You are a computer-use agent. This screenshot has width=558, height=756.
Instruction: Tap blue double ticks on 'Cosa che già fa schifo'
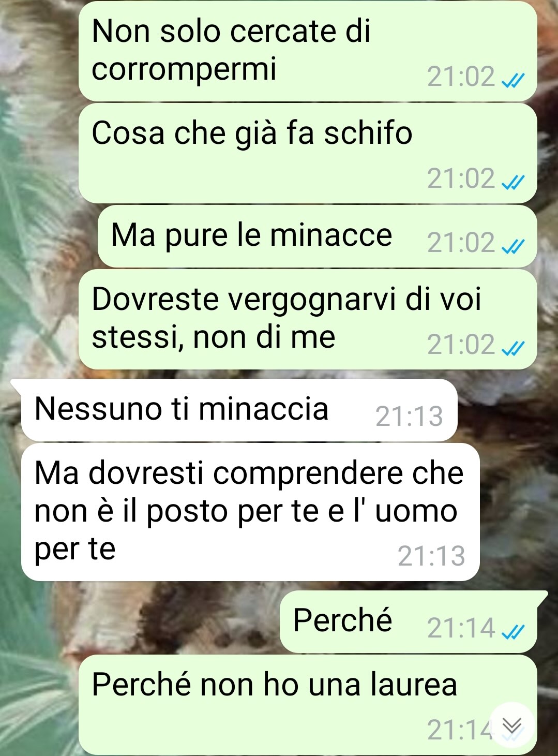click(x=514, y=182)
